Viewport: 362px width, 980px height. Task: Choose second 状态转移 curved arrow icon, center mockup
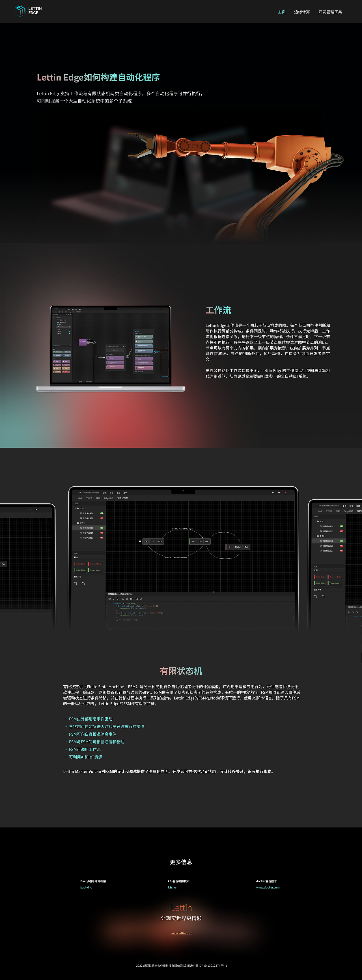click(x=83, y=583)
